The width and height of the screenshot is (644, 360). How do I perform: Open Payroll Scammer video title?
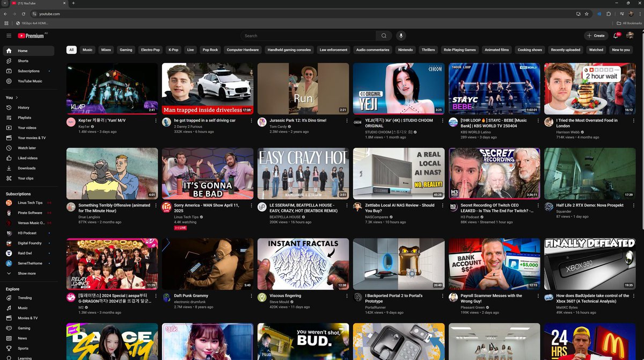[x=492, y=298]
